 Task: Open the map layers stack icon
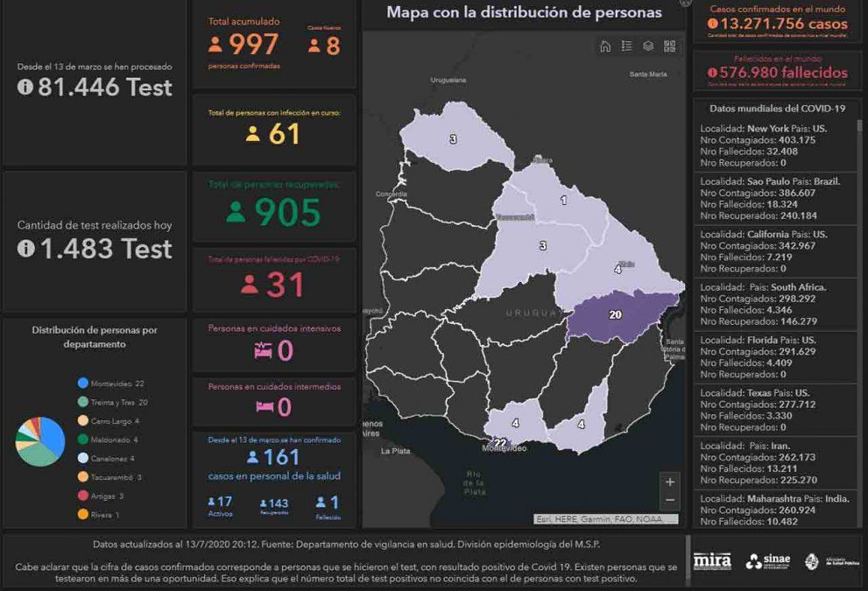[648, 46]
